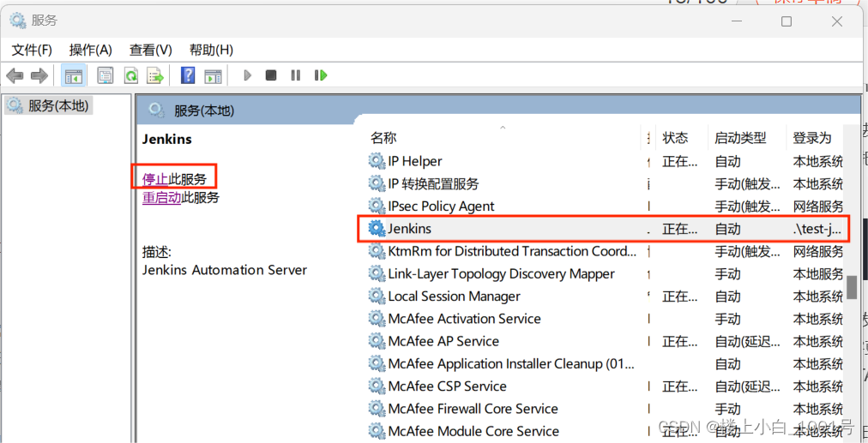Restart the service with the green restart icon
868x443 pixels.
tap(321, 75)
